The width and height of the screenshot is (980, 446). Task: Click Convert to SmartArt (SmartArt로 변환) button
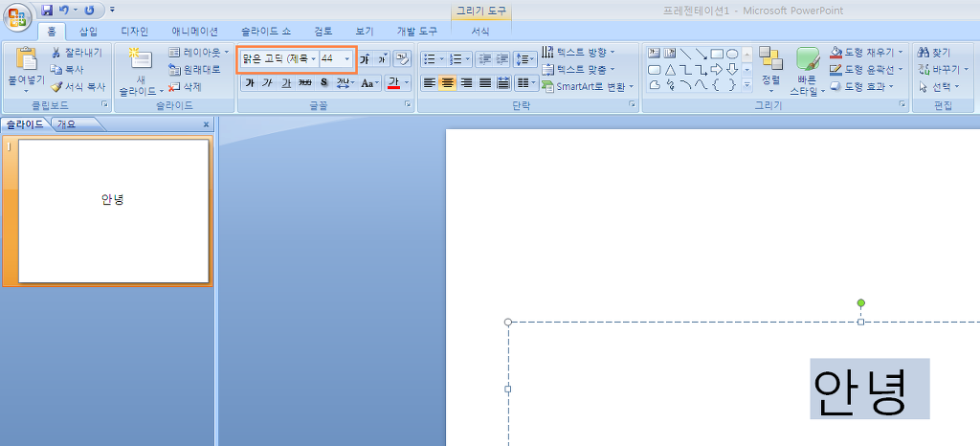click(x=588, y=86)
